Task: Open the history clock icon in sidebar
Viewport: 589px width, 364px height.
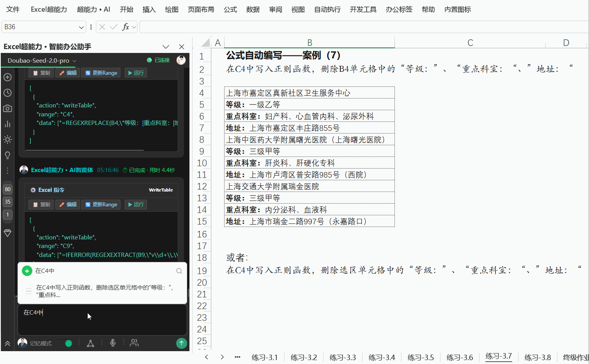Action: click(7, 93)
